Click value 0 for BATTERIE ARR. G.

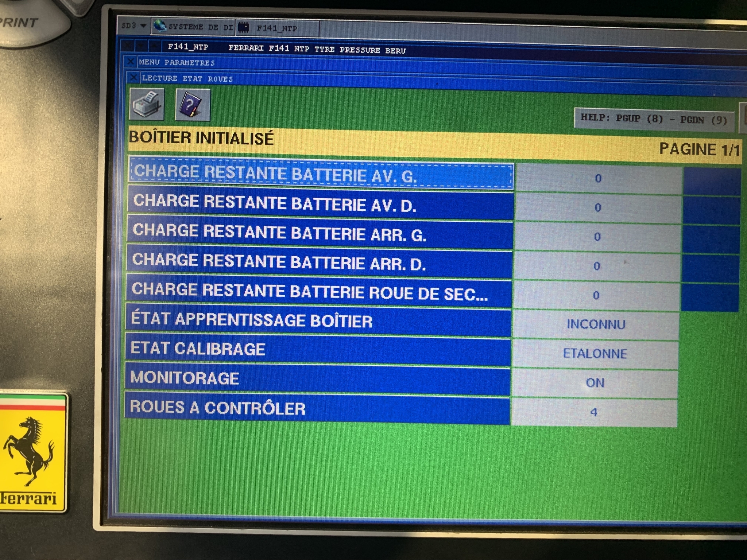coord(597,237)
